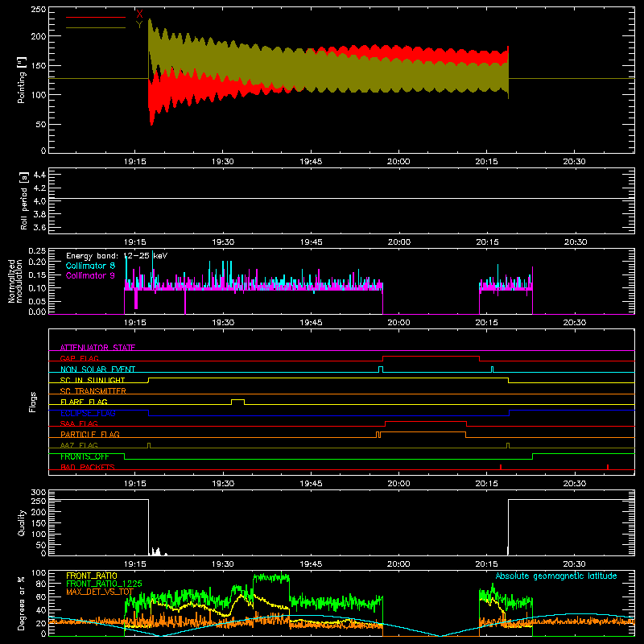Viewport: 644px width, 644px height.
Task: Click the Collimator 9 legend entry
Action: click(x=90, y=275)
